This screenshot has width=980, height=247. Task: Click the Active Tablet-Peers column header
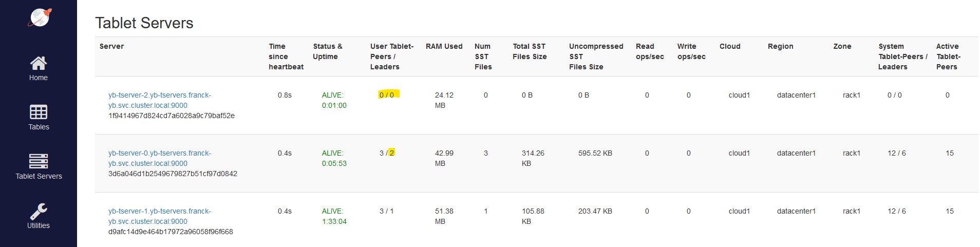948,56
